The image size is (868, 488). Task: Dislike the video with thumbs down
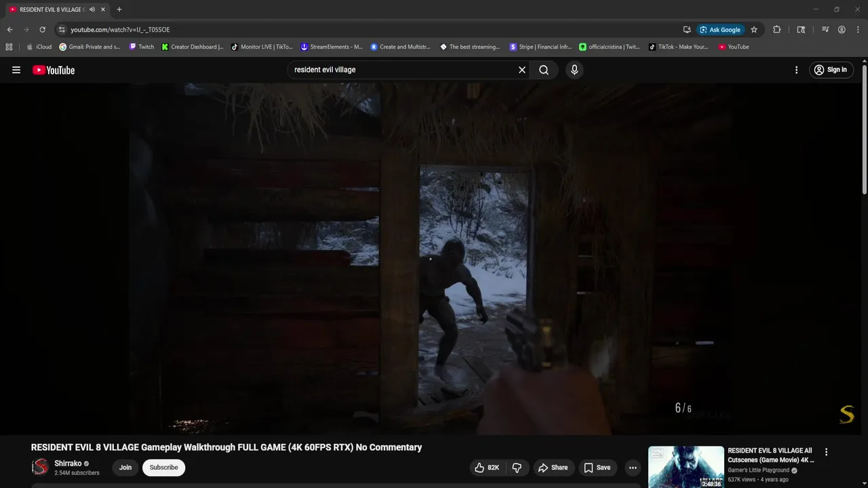(x=517, y=468)
